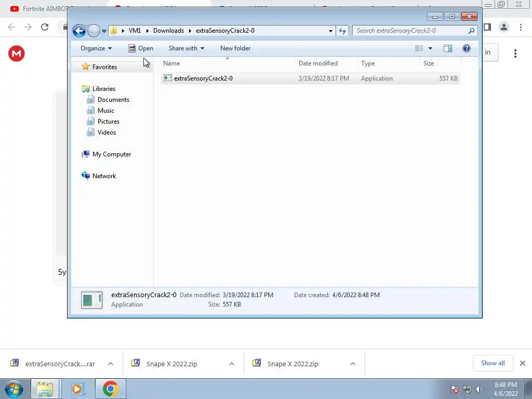Expand the arrow after VM1 breadcrumb

[x=147, y=31]
